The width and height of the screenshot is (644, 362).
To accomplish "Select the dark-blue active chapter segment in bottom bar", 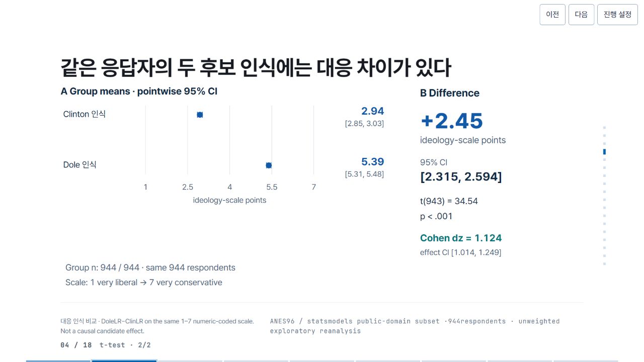I will tap(124, 360).
